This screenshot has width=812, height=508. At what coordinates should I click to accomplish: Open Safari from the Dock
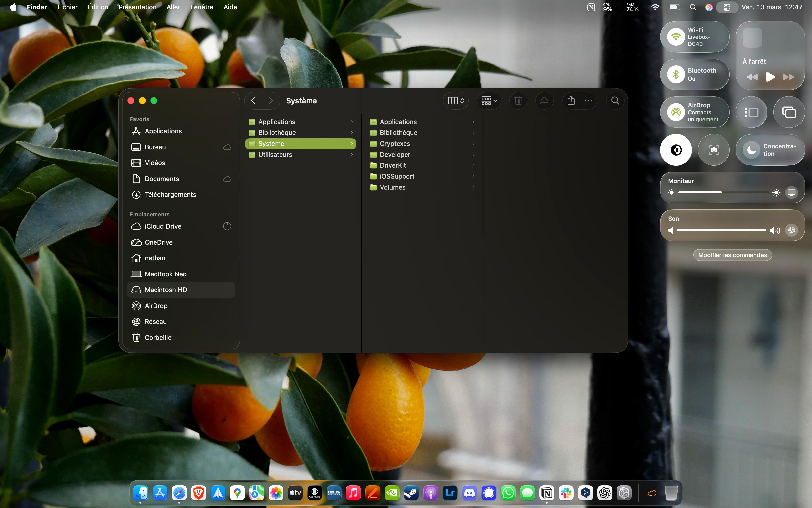click(179, 493)
